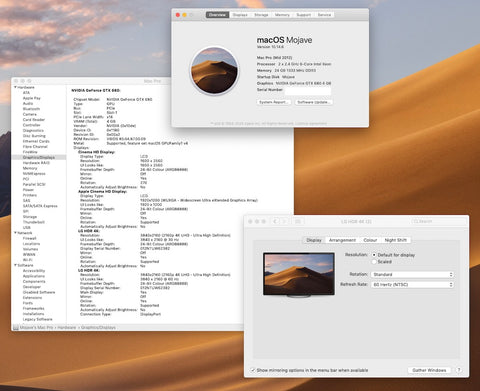
Task: Click the NVIDIA GeForce GTX 680 heading
Action: (x=96, y=90)
